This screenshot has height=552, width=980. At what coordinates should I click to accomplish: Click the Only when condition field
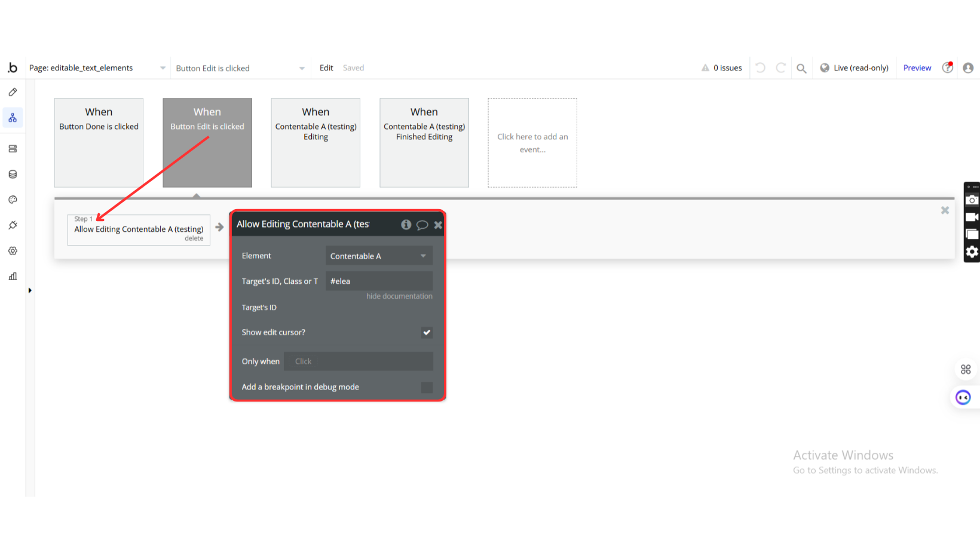[358, 361]
